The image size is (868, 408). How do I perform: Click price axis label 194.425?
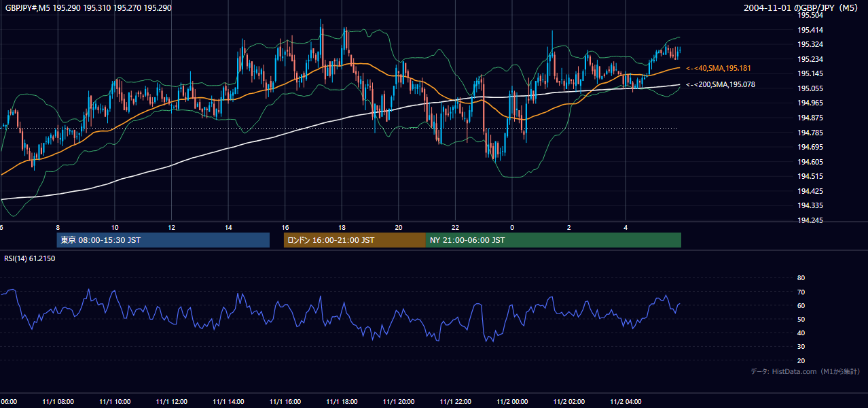[x=810, y=191]
